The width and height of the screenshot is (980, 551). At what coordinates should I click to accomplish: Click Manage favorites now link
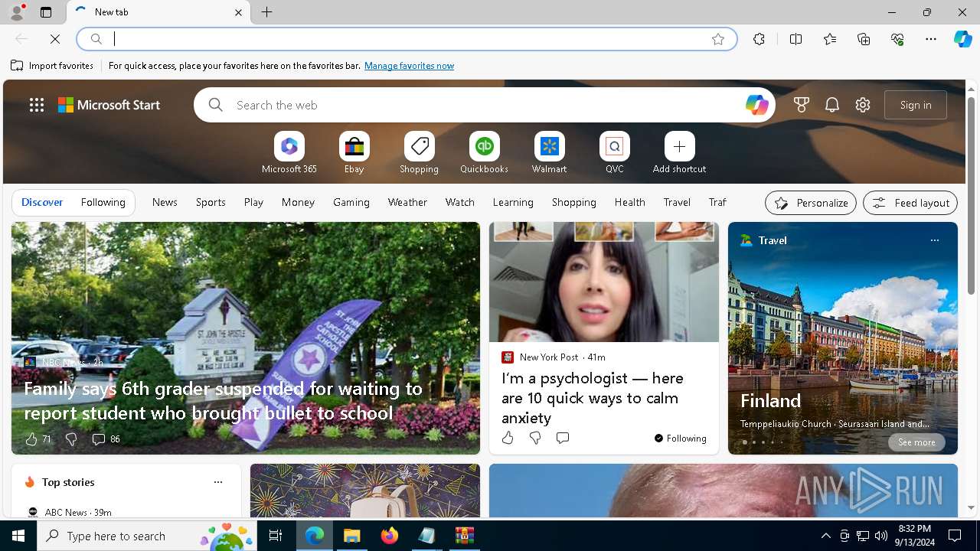409,66
